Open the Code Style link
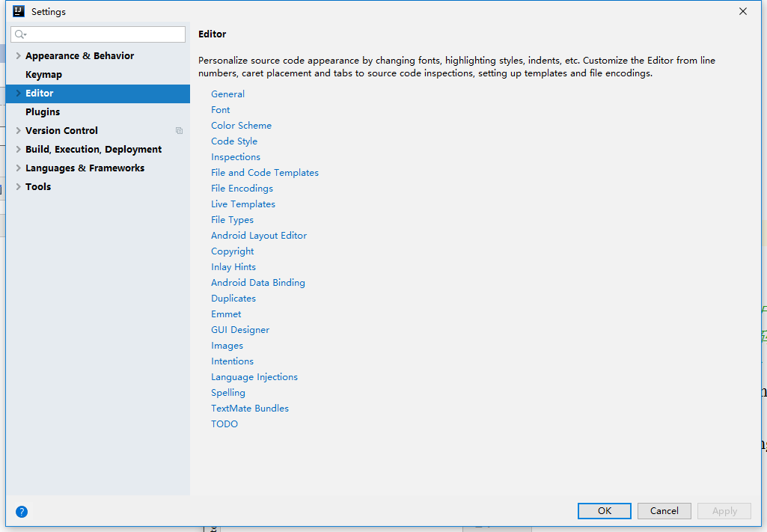This screenshot has height=532, width=767. (x=233, y=141)
